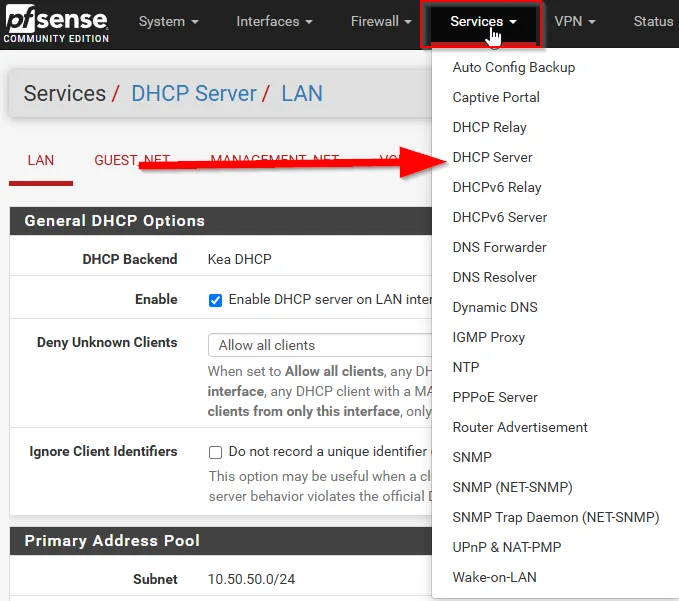The width and height of the screenshot is (679, 601).
Task: Click the Services breadcrumb text
Action: tap(65, 94)
